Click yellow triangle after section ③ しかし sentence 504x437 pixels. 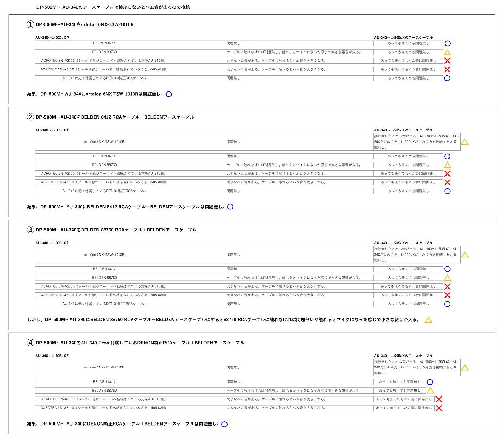pyautogui.click(x=428, y=320)
